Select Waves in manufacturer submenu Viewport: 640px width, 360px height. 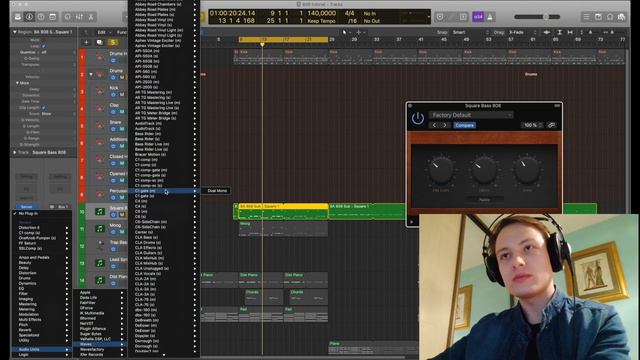pos(99,344)
